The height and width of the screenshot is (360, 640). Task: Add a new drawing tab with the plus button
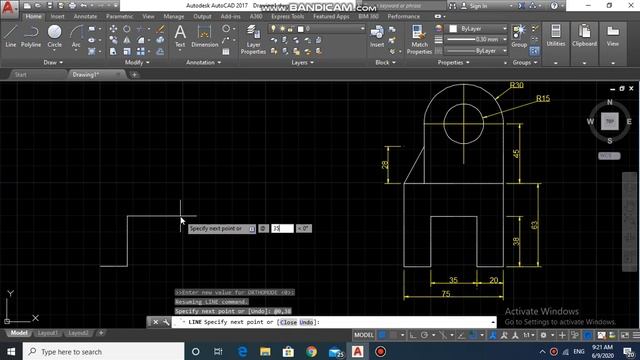134,75
